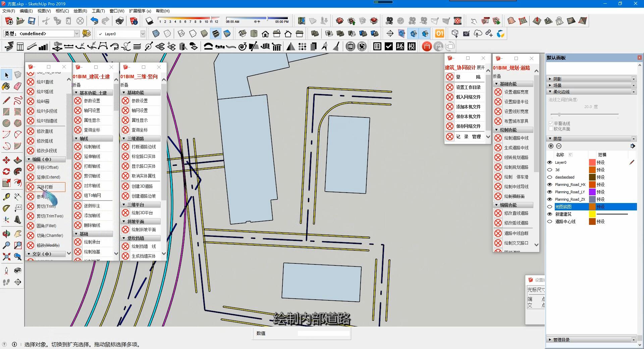Image resolution: width=644 pixels, height=349 pixels.
Task: Click 绘制道路中线 button
Action: tap(514, 138)
